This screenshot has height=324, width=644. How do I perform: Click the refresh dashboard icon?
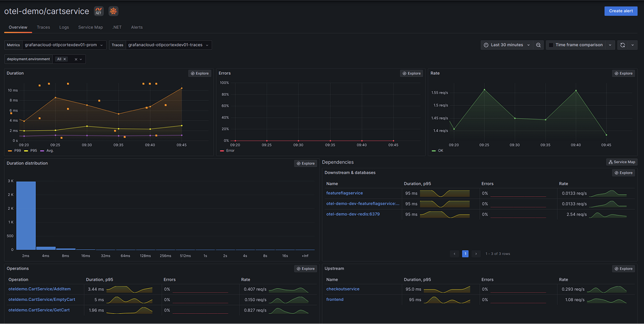click(622, 45)
